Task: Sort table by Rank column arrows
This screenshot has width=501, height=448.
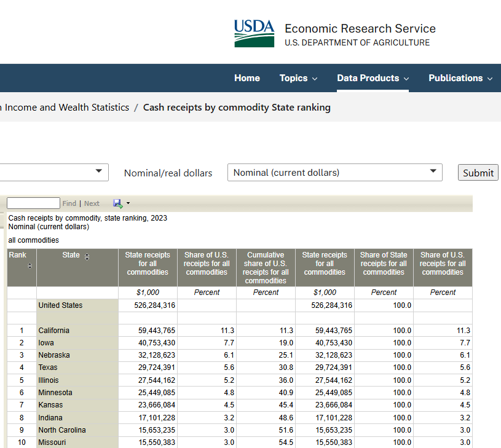Action: point(30,265)
